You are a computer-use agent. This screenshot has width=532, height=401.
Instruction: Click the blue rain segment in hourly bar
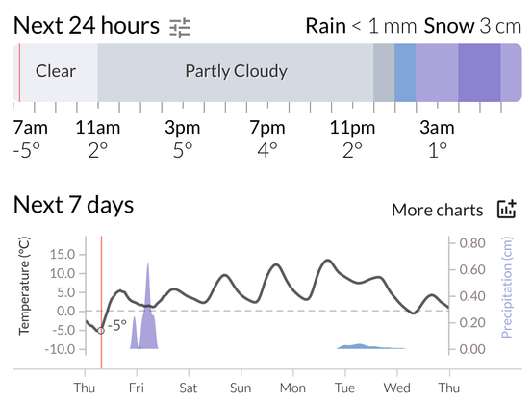405,72
